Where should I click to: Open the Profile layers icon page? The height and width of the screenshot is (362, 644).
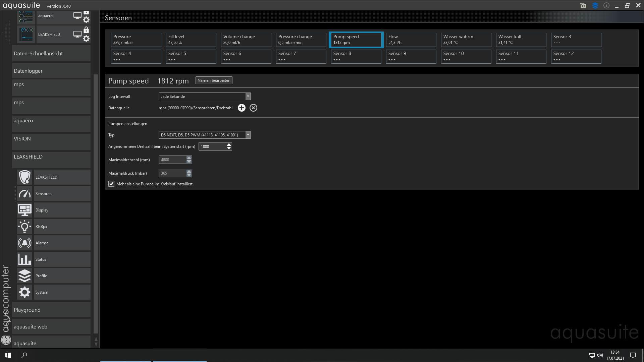click(x=24, y=276)
